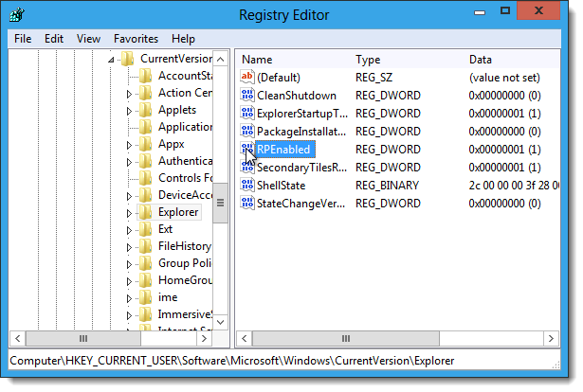583x392 pixels.
Task: Click REG_SZ type cell of (Default)
Action: 374,78
